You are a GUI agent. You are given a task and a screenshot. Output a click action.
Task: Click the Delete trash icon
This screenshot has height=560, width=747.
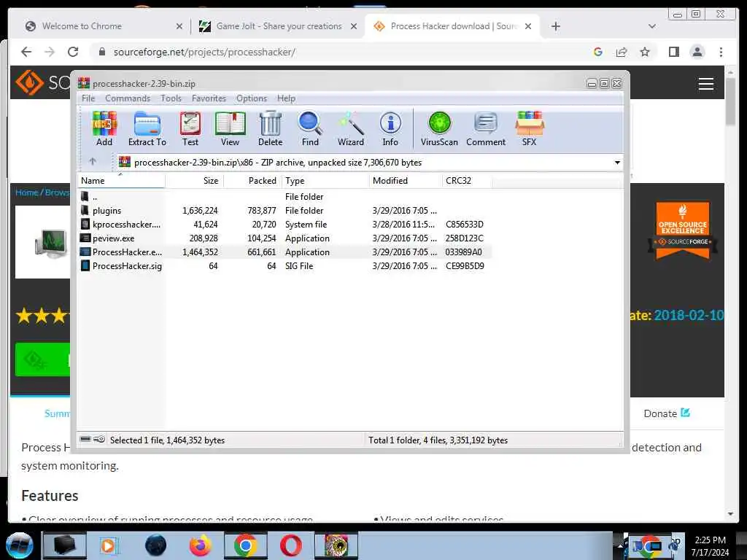[x=270, y=128]
